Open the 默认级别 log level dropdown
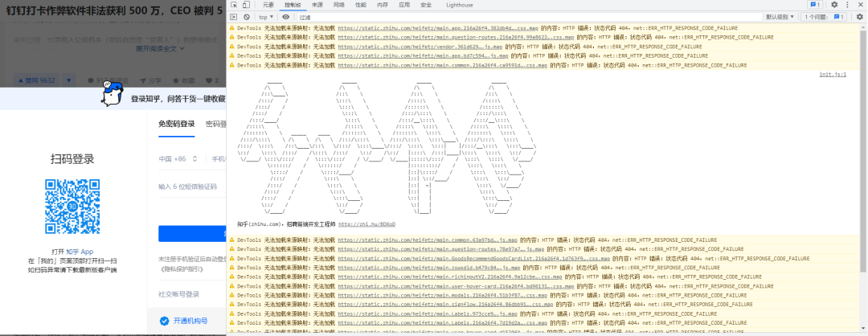 pos(780,17)
